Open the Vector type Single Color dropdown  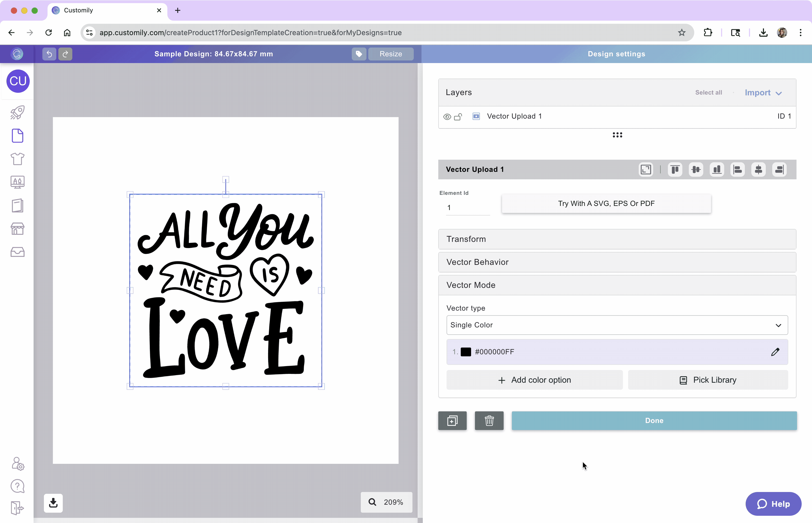(617, 325)
